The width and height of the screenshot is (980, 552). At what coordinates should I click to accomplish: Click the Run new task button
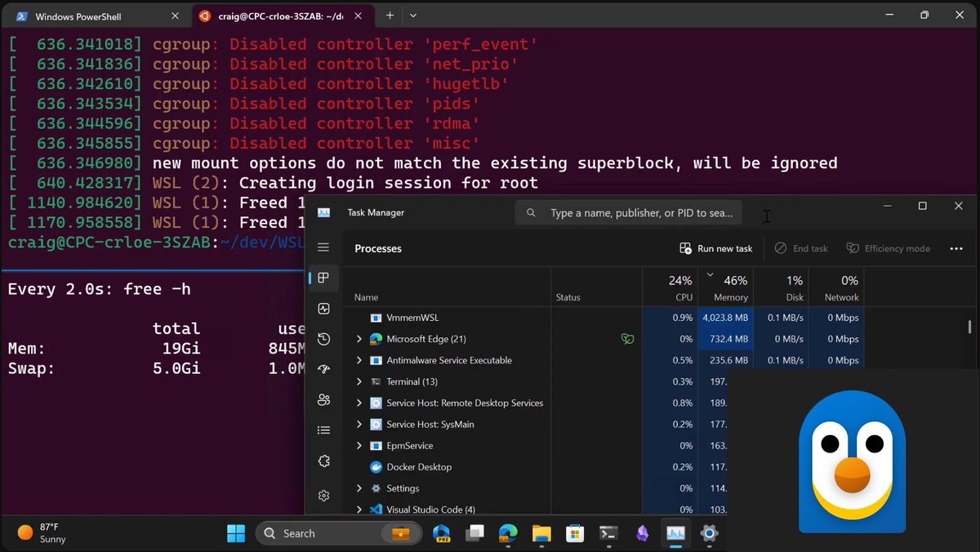(x=715, y=248)
